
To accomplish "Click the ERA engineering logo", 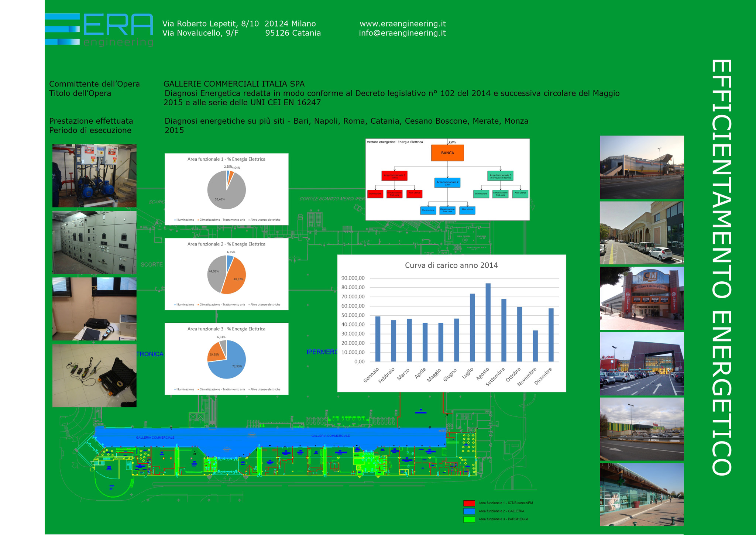I will (99, 30).
